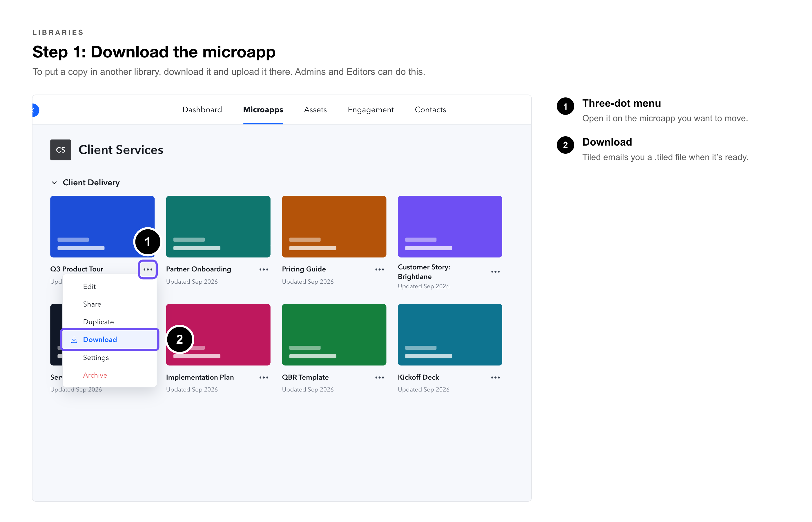Open three-dot menu for QBR Template
This screenshot has height=522, width=812.
tap(380, 378)
